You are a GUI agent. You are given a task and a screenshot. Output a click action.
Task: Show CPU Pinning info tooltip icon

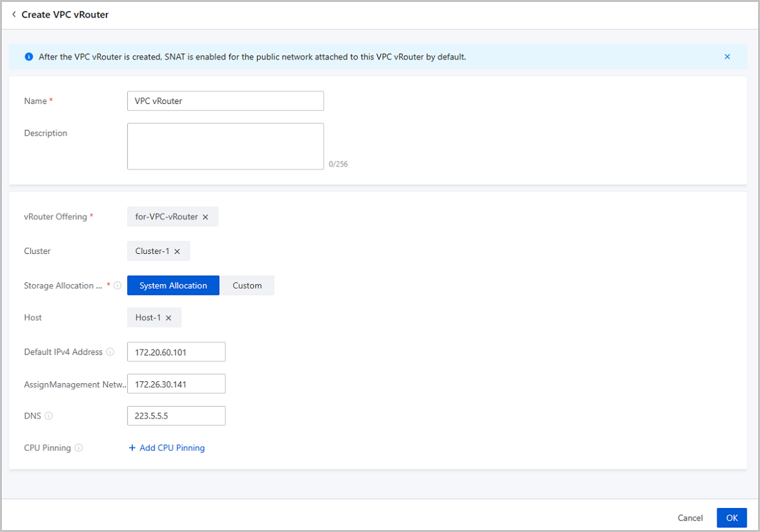click(x=79, y=448)
